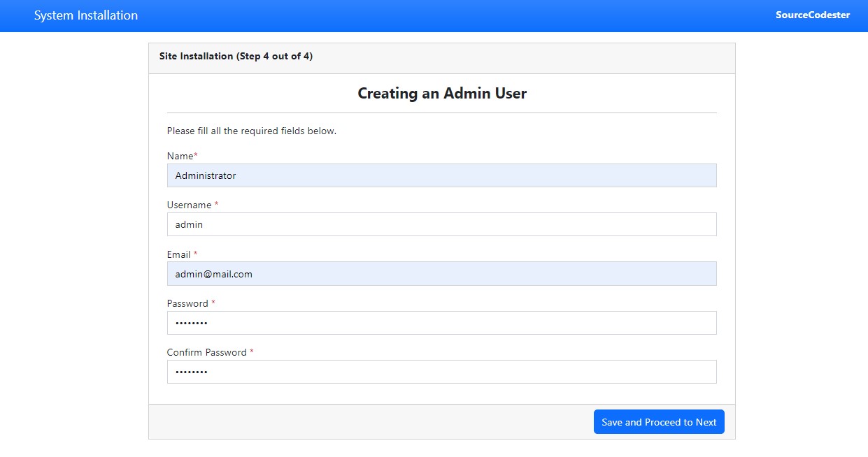The width and height of the screenshot is (868, 457).
Task: Focus the Email field with admin@mail.com
Action: click(x=441, y=274)
